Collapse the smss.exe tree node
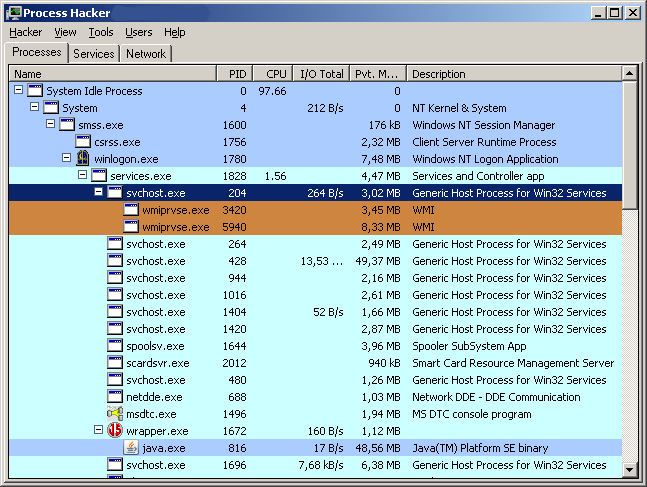647x487 pixels. coord(50,123)
